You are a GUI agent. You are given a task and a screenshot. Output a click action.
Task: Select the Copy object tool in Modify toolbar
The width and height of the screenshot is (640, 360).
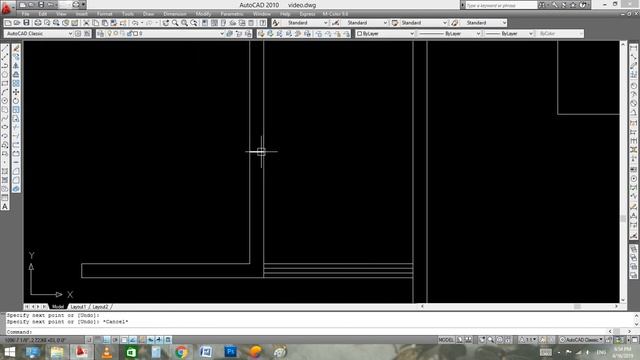tap(16, 57)
